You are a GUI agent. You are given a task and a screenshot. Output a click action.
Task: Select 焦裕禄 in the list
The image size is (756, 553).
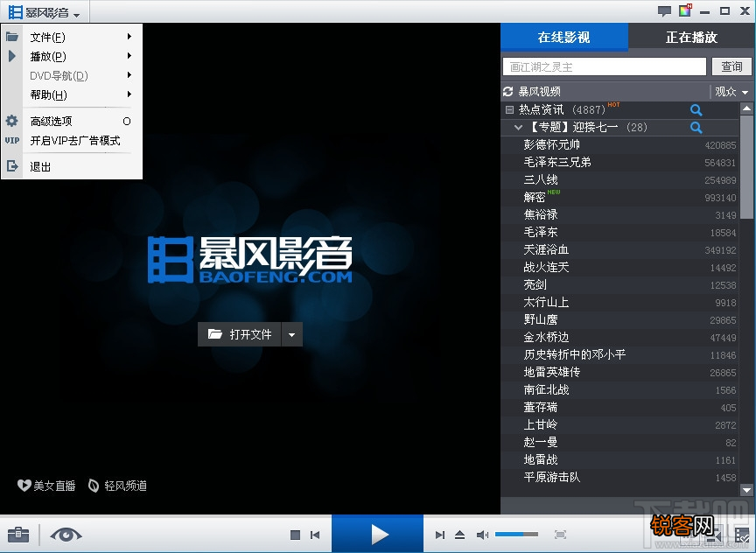click(x=620, y=214)
